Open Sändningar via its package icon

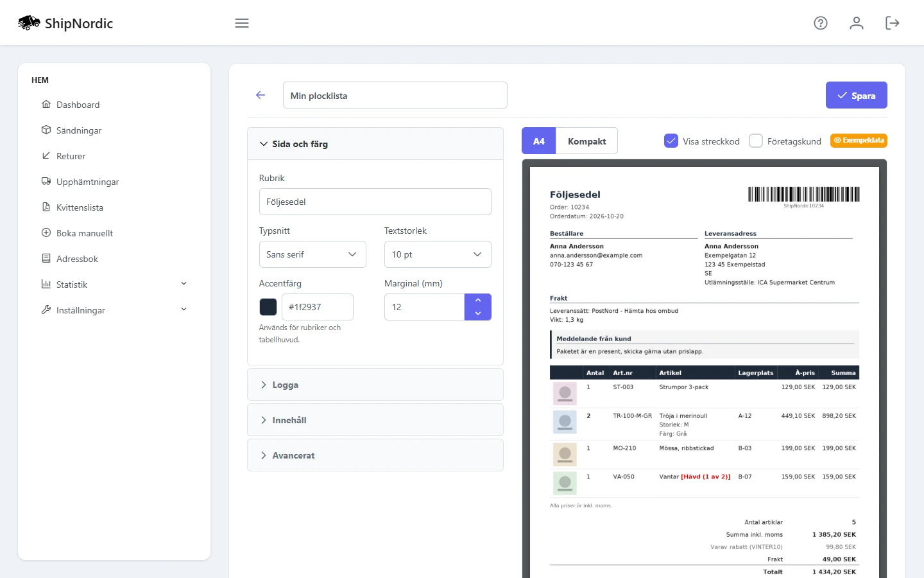pos(46,130)
